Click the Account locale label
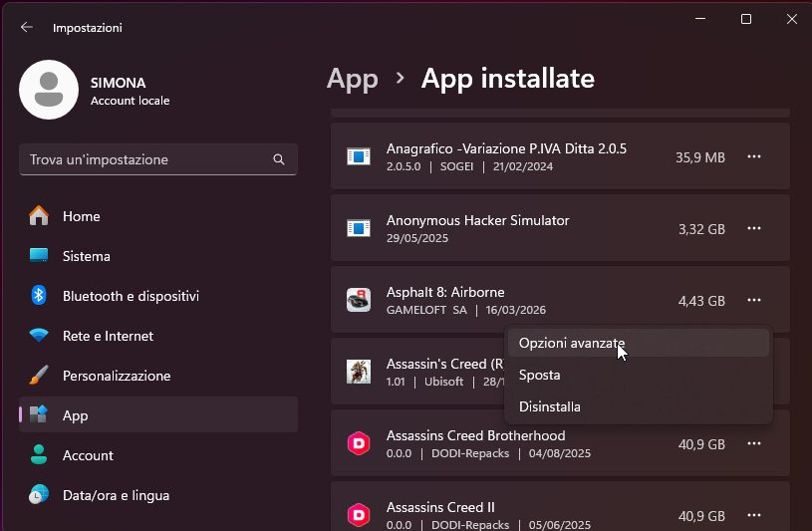Screen dimensions: 812x531 [130, 101]
